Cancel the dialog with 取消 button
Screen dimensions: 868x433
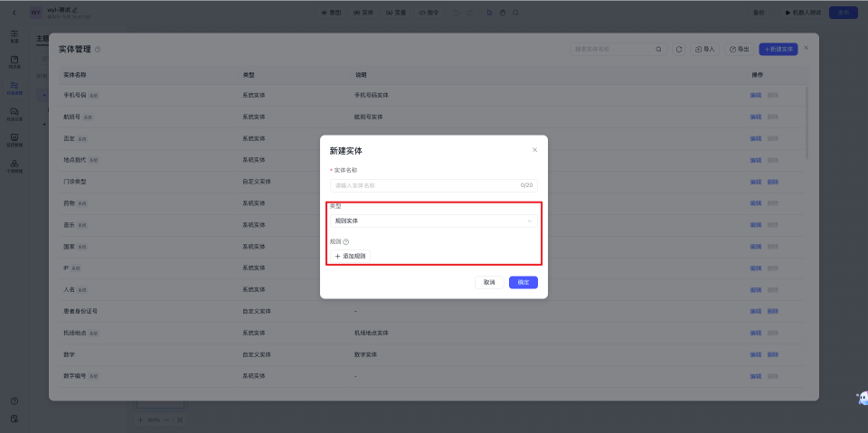pyautogui.click(x=489, y=282)
